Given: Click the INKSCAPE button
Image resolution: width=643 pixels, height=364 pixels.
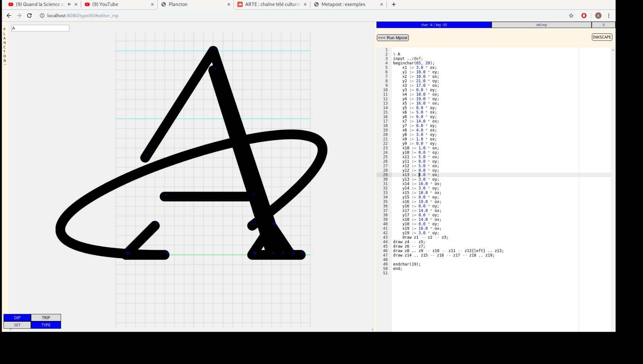Looking at the screenshot, I should (x=602, y=37).
